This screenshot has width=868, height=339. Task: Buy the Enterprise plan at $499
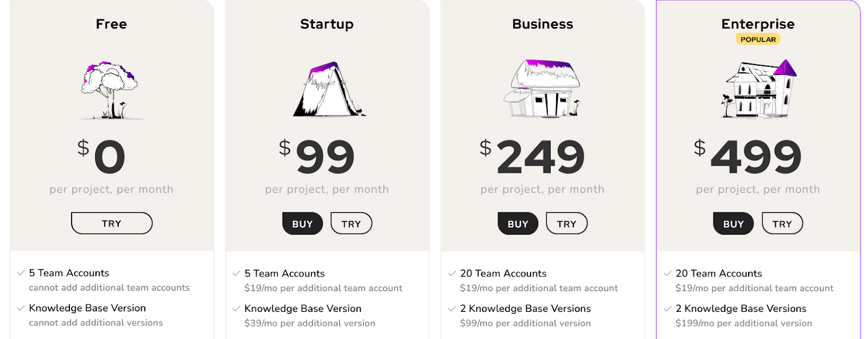(x=733, y=224)
